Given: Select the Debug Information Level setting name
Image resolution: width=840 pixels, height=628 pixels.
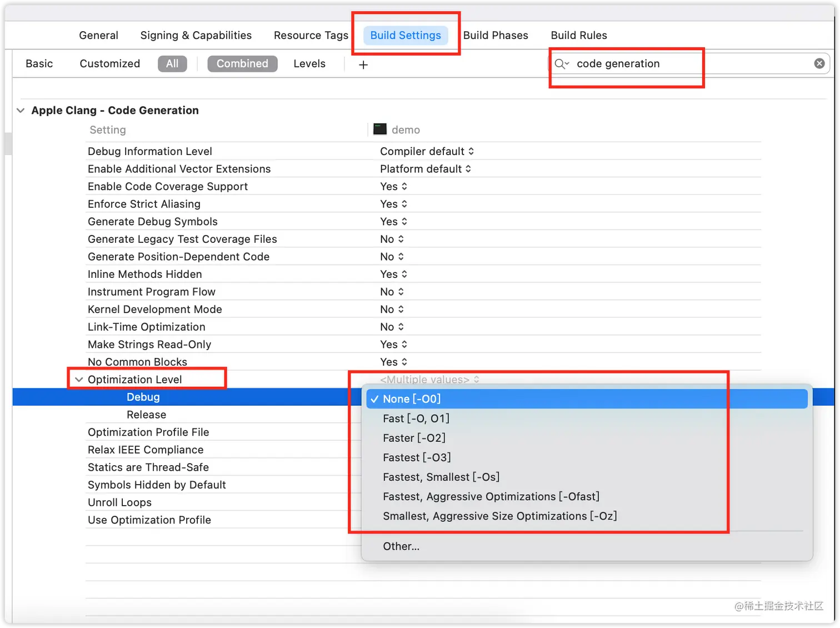Looking at the screenshot, I should pyautogui.click(x=150, y=151).
